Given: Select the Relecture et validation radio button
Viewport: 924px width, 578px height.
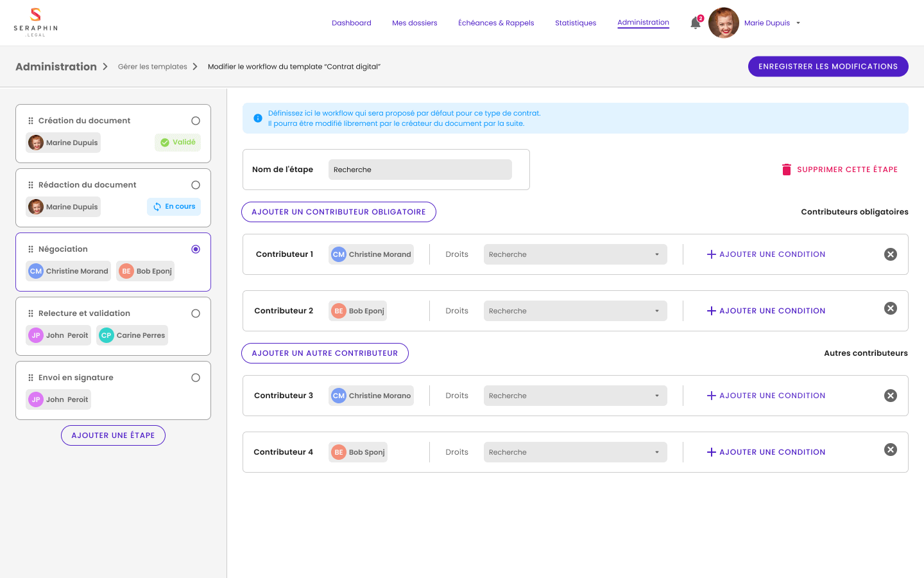Looking at the screenshot, I should pos(196,313).
